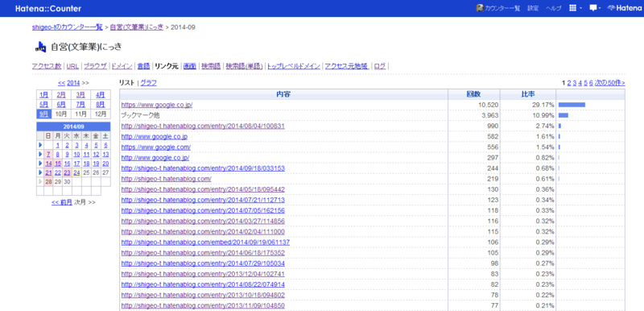Open dropdown arrow next to grid icon
Viewport: 644px width, 311px height.
click(580, 9)
